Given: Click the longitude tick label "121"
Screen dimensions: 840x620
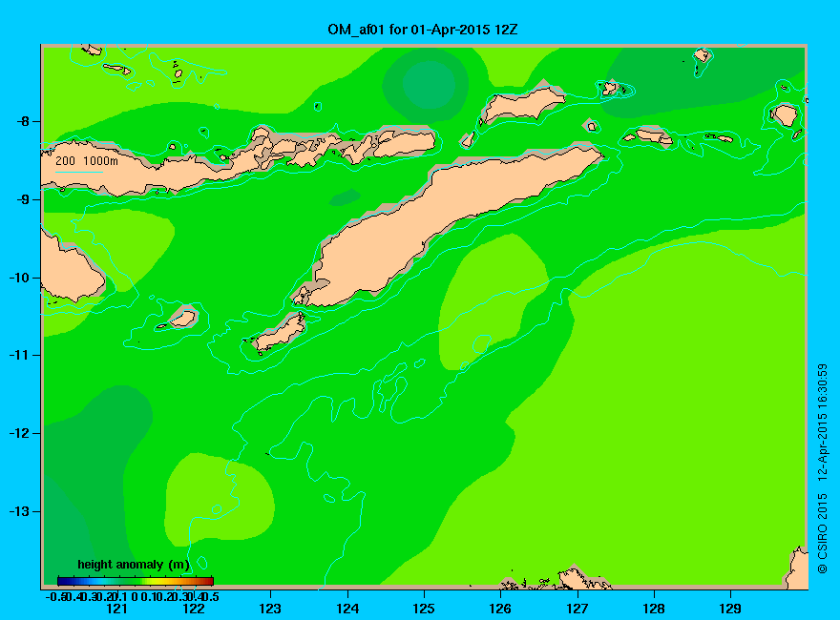Looking at the screenshot, I should (x=116, y=609).
